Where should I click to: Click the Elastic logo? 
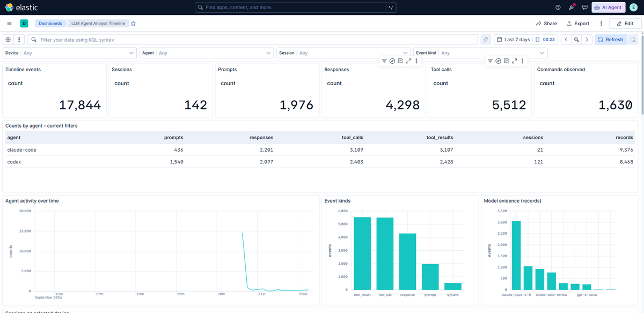(23, 8)
